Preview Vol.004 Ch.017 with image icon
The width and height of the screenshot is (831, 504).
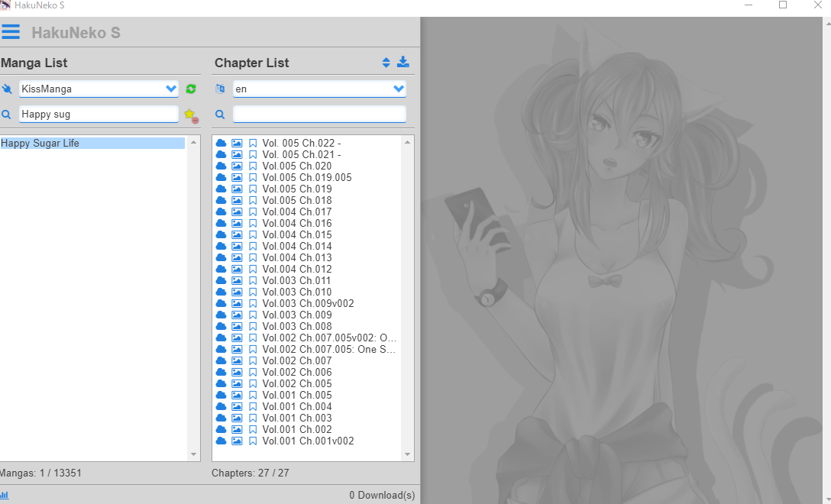point(237,212)
